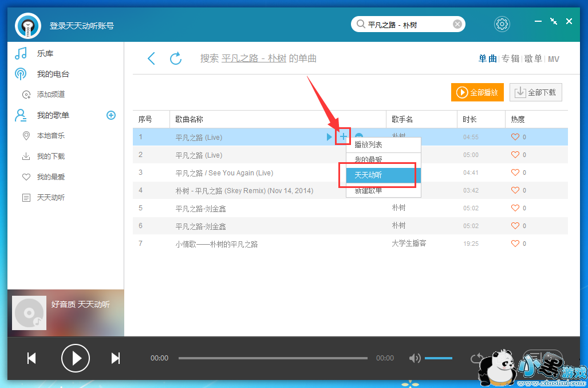Open 我的电台 radio section
Screen dimensions: 588x388
click(53, 74)
